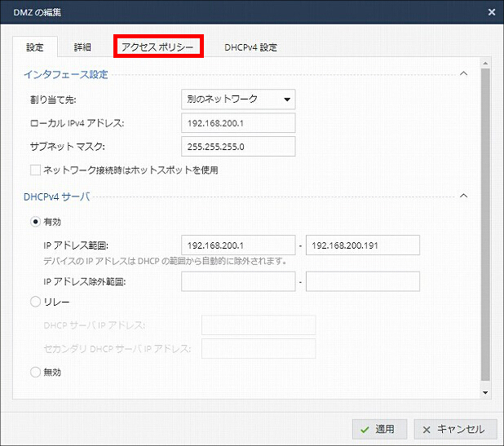Collapse the インタフェース設定 section
This screenshot has height=446, width=504.
(x=463, y=73)
